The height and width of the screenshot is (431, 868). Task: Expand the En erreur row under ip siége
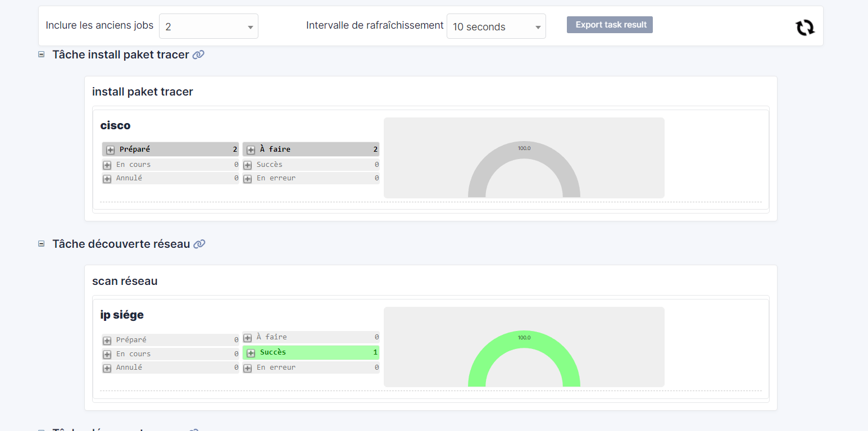247,368
